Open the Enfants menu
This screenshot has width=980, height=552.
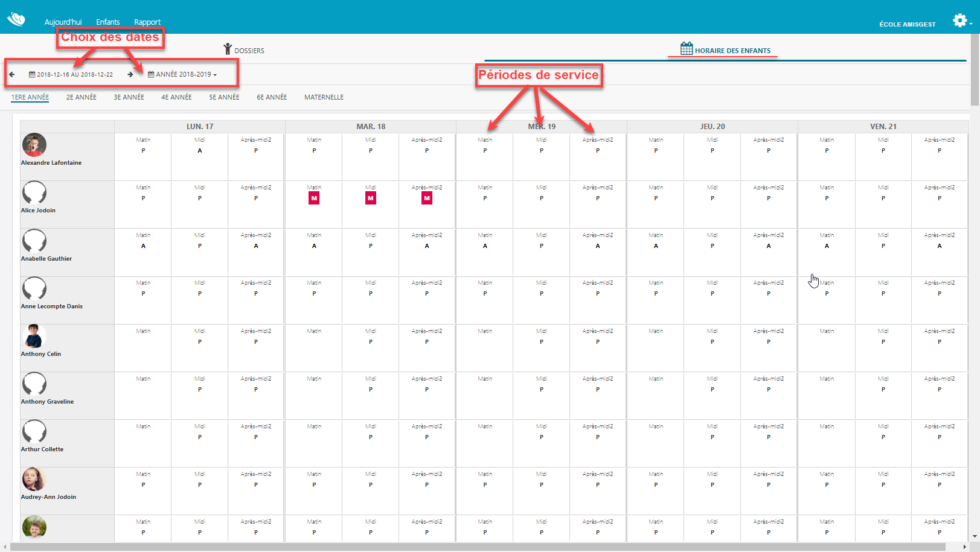click(108, 22)
